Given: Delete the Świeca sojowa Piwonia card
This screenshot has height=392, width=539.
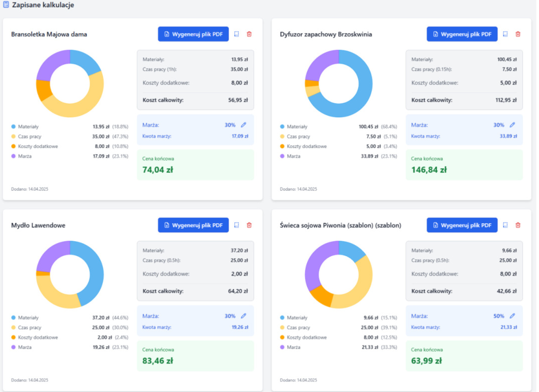Looking at the screenshot, I should 518,225.
